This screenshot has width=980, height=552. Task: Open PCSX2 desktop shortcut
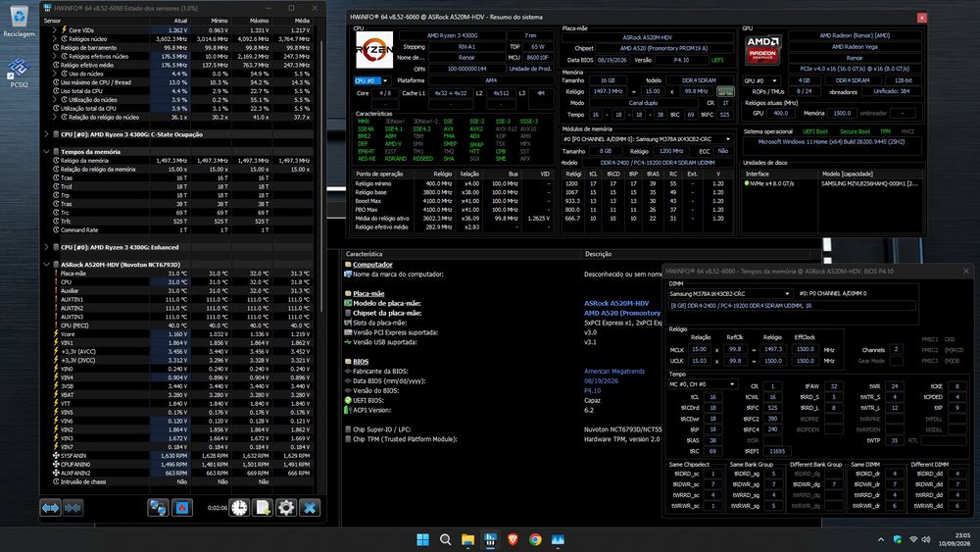coord(19,73)
